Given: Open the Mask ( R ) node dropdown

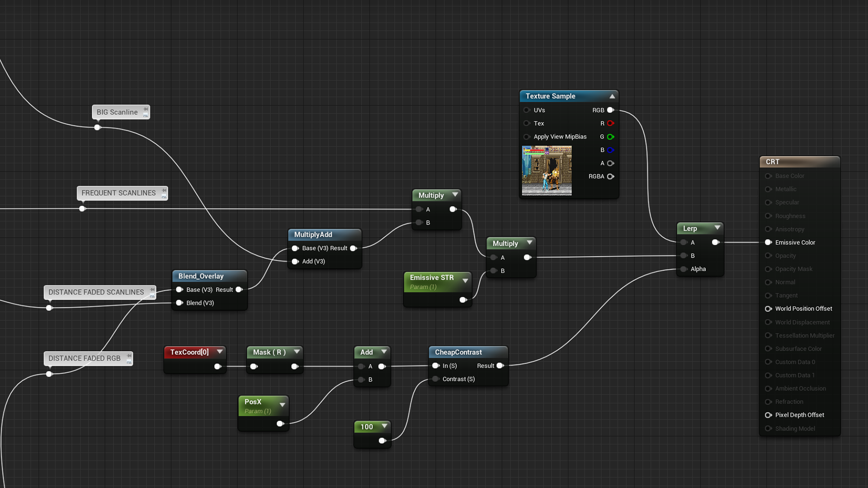Looking at the screenshot, I should point(297,352).
